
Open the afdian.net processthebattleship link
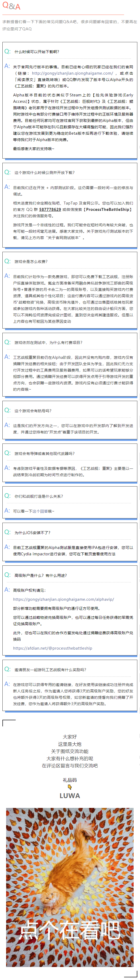[53, 648]
